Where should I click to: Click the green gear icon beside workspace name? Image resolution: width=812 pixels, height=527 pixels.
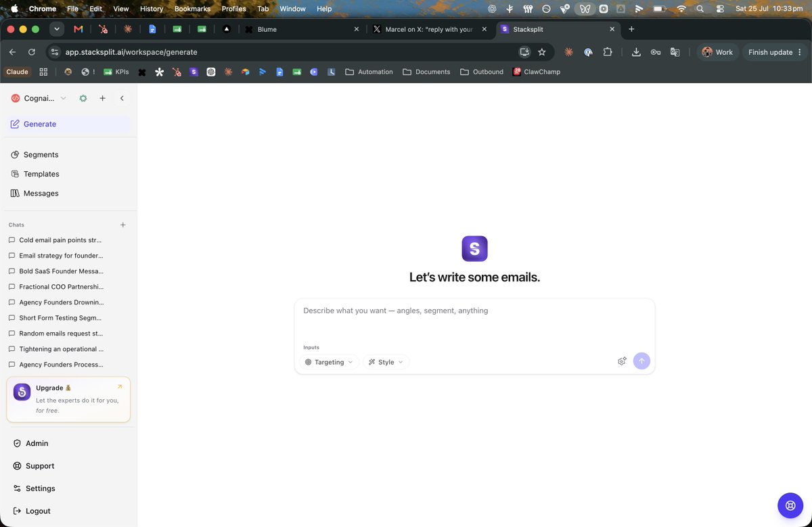[x=83, y=98]
